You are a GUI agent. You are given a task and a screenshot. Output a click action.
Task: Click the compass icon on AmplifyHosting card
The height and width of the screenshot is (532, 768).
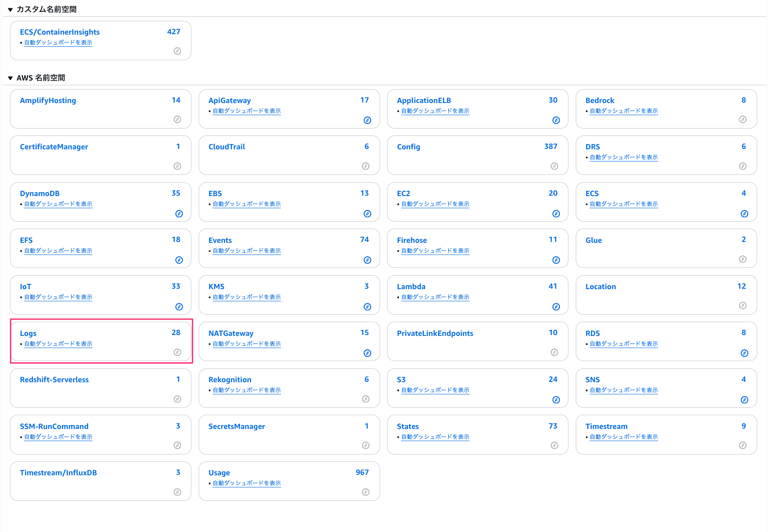point(177,119)
